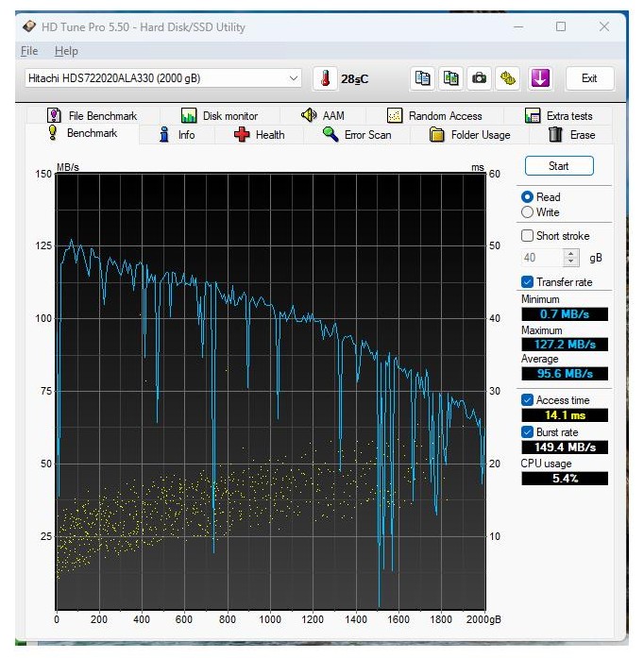Open options via the yellow wrench icon
The image size is (644, 658).
click(x=508, y=78)
